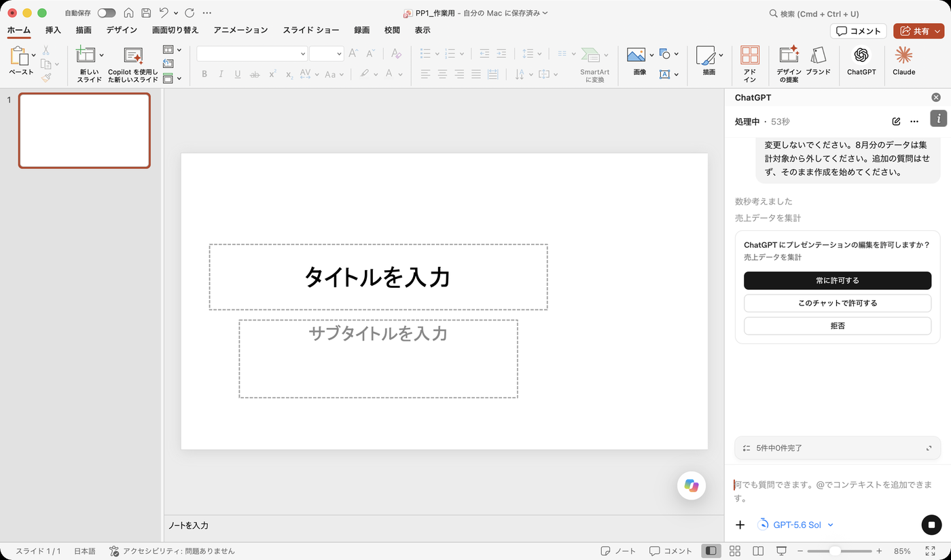Click the font color button
Viewport: 951px width, 560px height.
tap(390, 74)
